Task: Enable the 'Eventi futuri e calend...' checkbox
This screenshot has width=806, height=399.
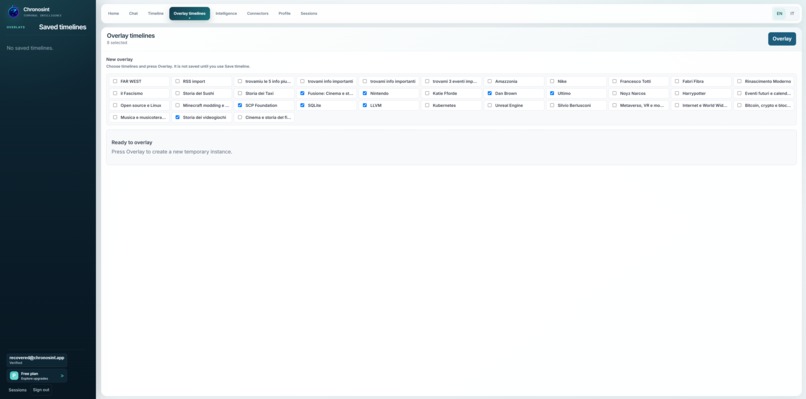Action: 739,93
